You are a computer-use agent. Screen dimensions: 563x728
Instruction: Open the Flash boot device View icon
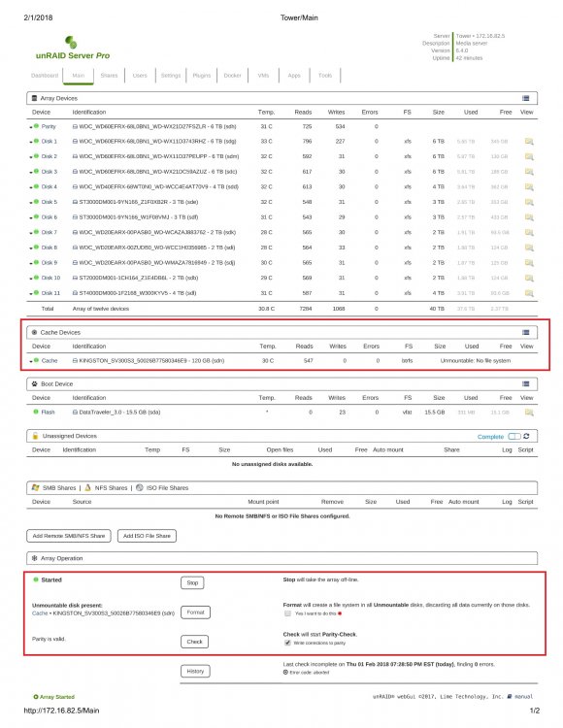coord(529,413)
